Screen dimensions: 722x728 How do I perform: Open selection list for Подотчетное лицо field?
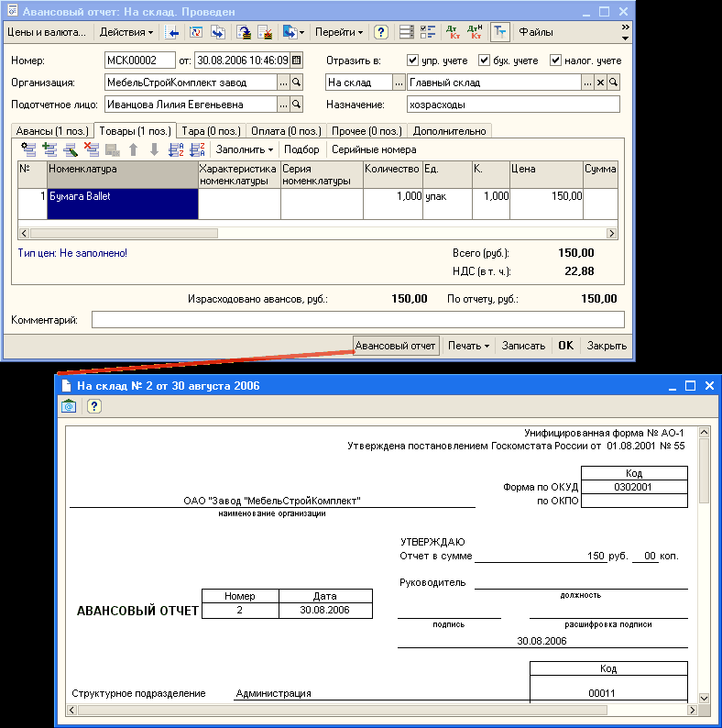click(283, 105)
